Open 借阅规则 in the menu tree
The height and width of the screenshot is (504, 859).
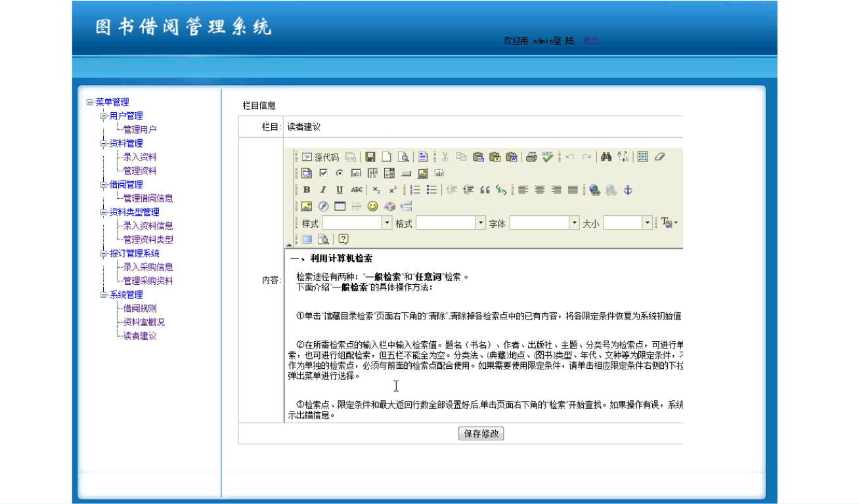tap(140, 308)
